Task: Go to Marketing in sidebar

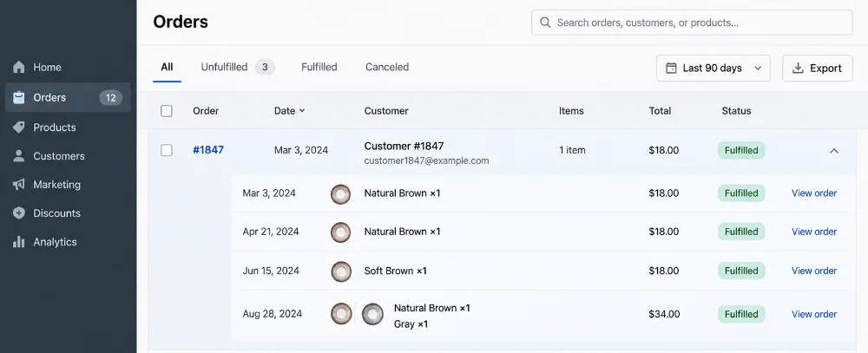Action: (x=68, y=185)
